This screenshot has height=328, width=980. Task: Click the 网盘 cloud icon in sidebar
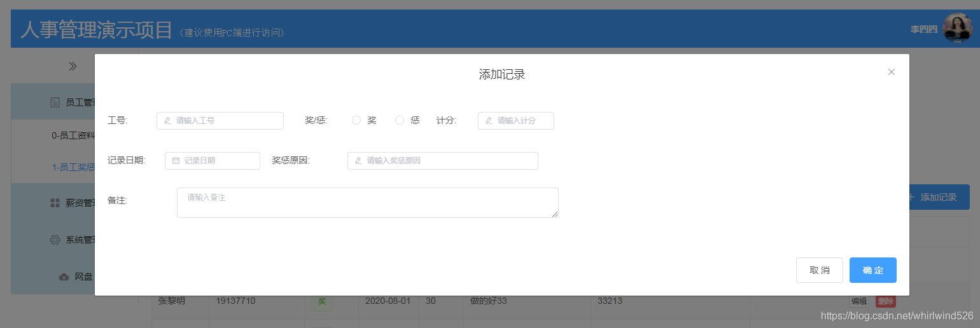tap(64, 277)
